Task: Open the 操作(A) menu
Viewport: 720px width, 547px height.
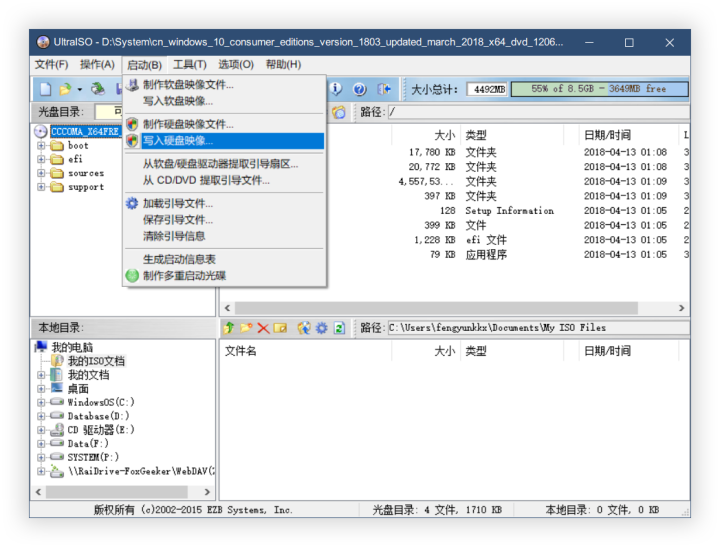Action: click(97, 65)
